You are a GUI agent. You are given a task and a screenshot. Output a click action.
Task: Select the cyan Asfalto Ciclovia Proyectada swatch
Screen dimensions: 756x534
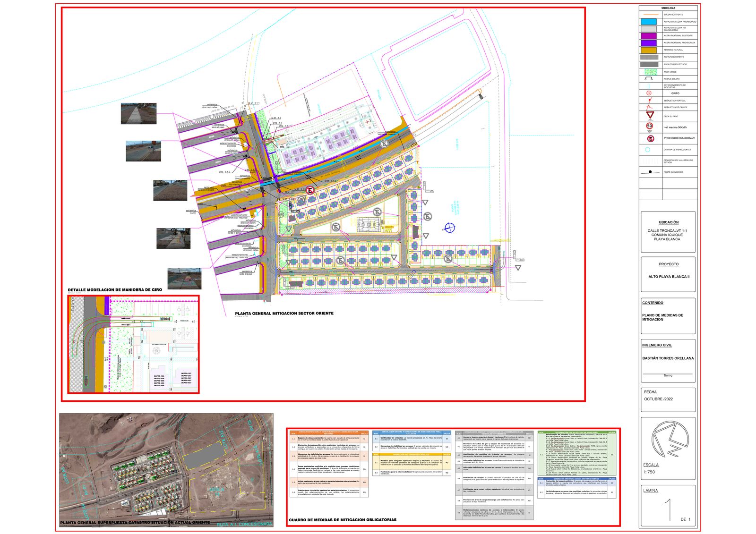pos(649,22)
